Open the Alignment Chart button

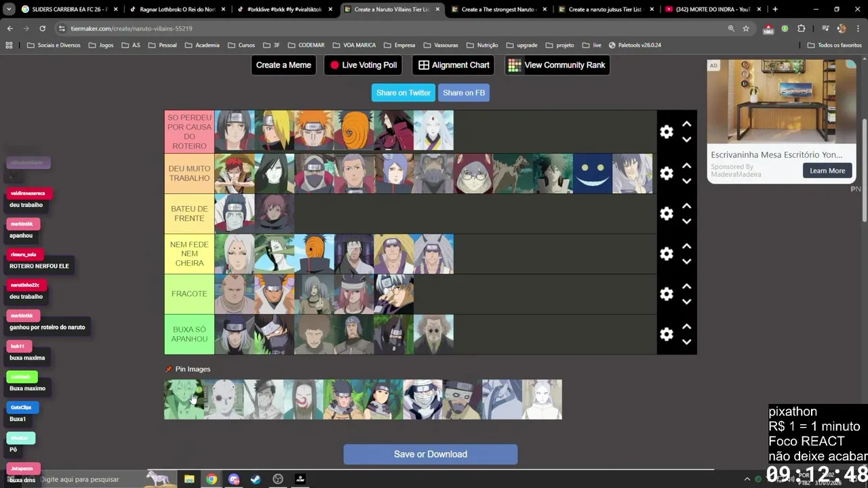[454, 65]
